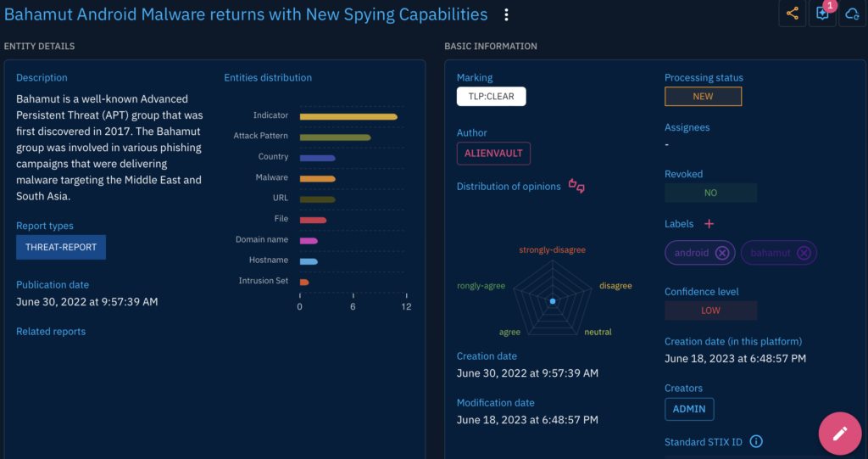Screen dimensions: 868x459
Task: Click the LOW confidence level indicator
Action: 710,311
